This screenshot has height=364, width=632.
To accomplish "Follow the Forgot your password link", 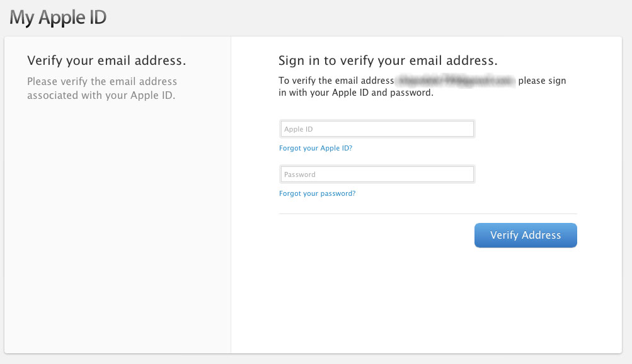I will coord(317,194).
